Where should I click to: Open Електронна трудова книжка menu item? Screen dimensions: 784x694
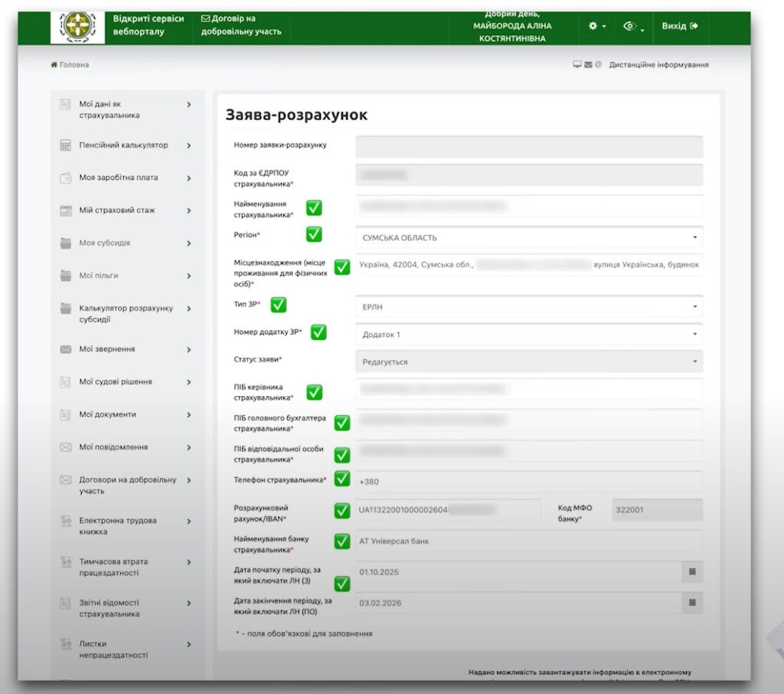[117, 525]
